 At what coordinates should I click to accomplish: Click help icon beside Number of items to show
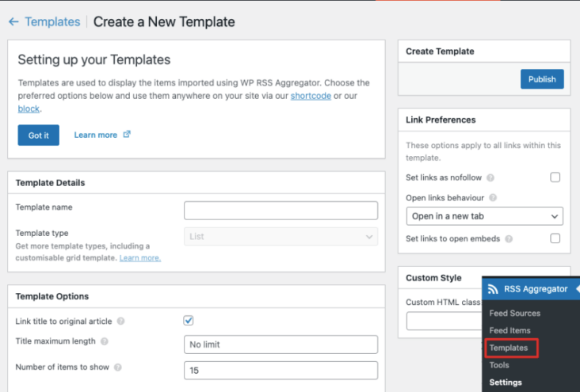pos(117,367)
